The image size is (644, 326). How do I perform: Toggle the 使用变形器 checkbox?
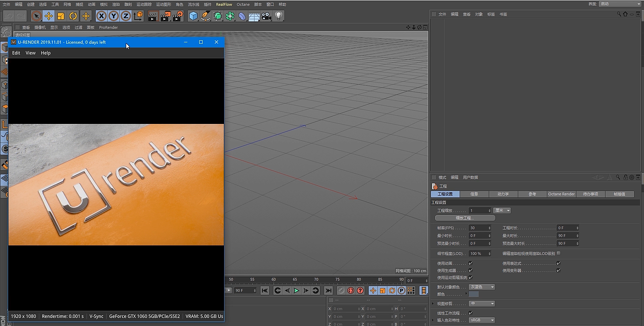pos(558,271)
